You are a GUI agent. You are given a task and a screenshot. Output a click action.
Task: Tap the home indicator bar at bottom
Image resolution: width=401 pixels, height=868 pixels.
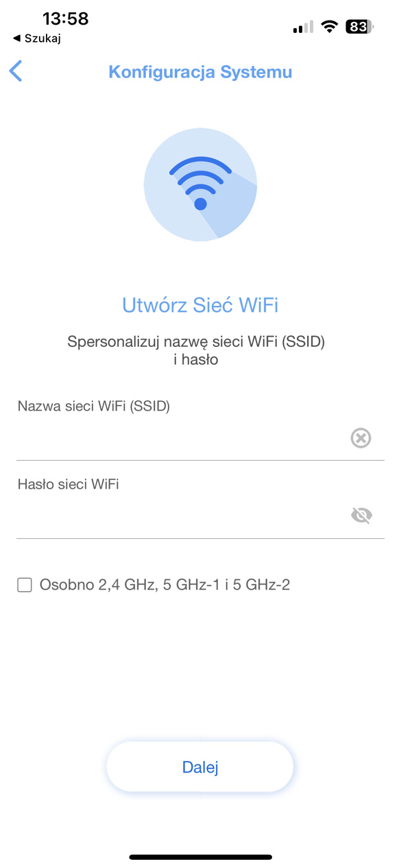pyautogui.click(x=201, y=857)
